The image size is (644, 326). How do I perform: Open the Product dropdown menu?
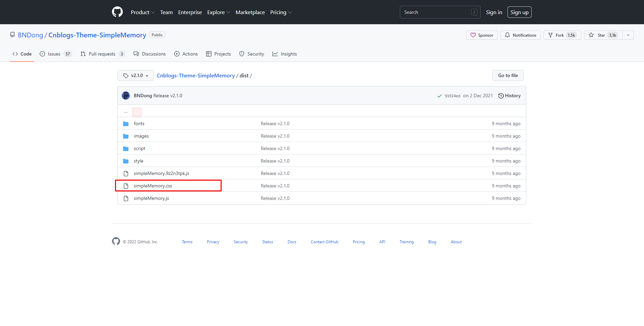pyautogui.click(x=143, y=12)
